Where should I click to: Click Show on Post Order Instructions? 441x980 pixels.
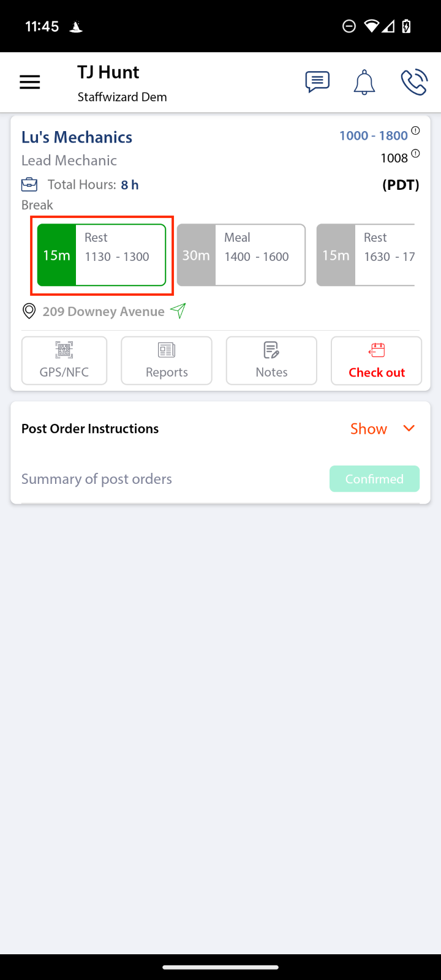click(368, 429)
